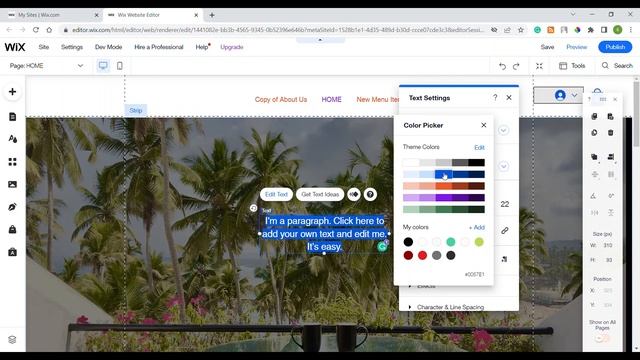Select the lime green swatch in My colors
640x360 pixels.
click(x=479, y=242)
